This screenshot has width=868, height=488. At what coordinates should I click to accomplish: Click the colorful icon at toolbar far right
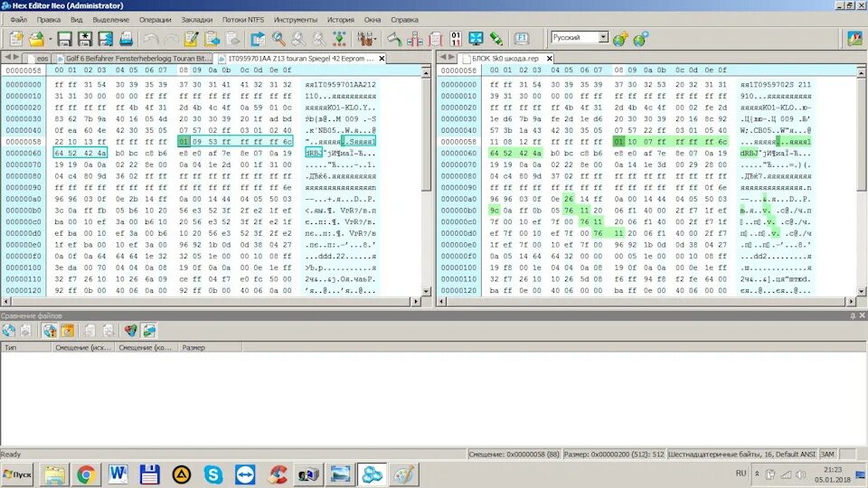[855, 38]
